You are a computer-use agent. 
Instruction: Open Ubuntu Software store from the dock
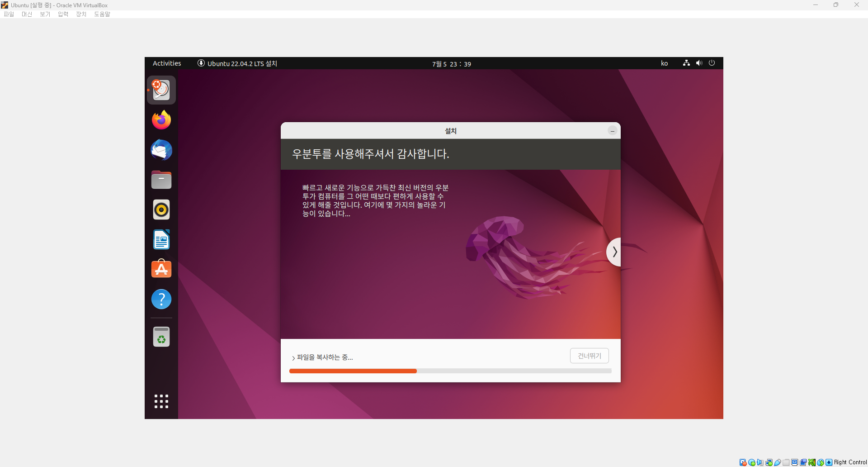coord(161,269)
